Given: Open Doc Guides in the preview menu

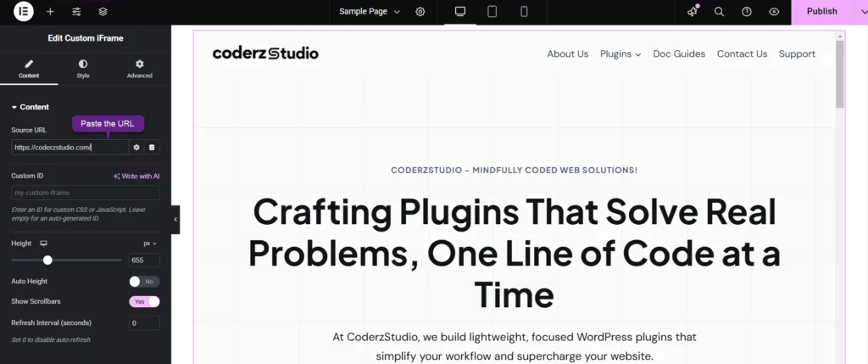Looking at the screenshot, I should tap(679, 53).
